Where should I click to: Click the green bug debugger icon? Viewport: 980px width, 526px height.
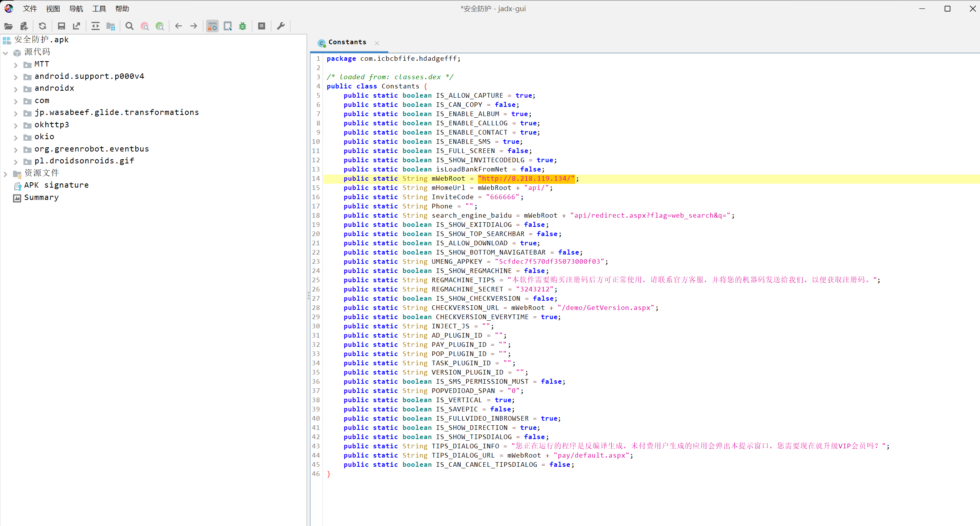(243, 26)
